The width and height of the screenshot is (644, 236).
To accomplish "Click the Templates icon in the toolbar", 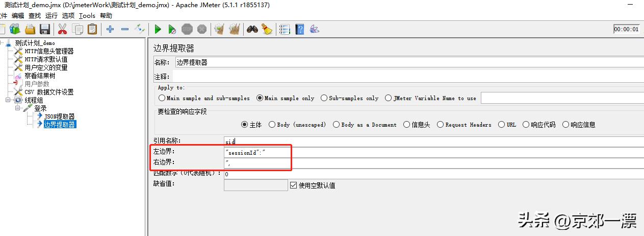I will [x=15, y=29].
